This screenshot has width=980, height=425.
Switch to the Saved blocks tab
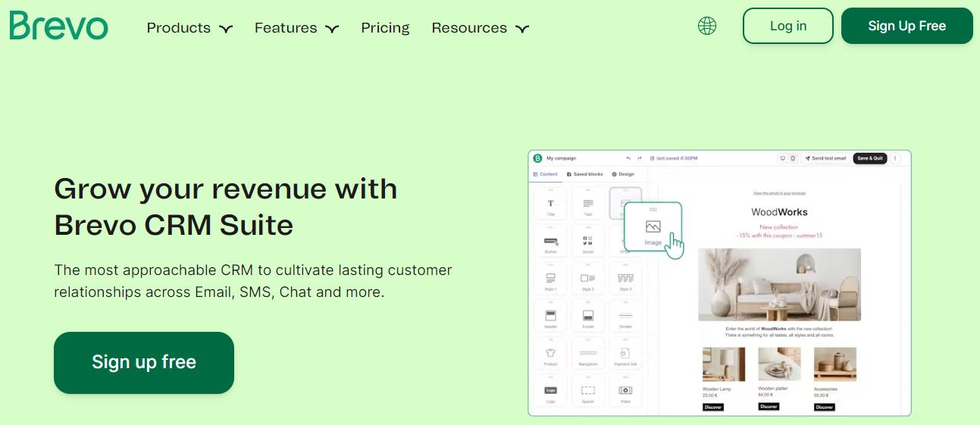tap(585, 174)
